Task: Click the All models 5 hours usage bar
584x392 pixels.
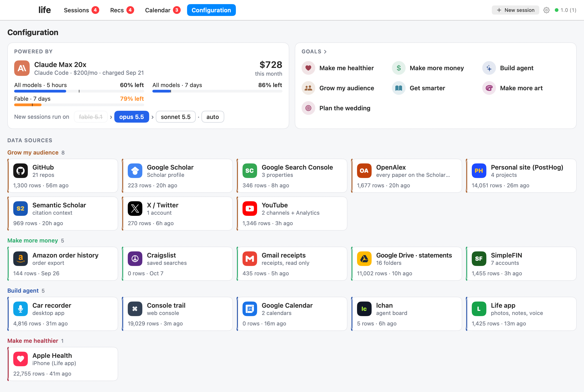Action: point(79,91)
